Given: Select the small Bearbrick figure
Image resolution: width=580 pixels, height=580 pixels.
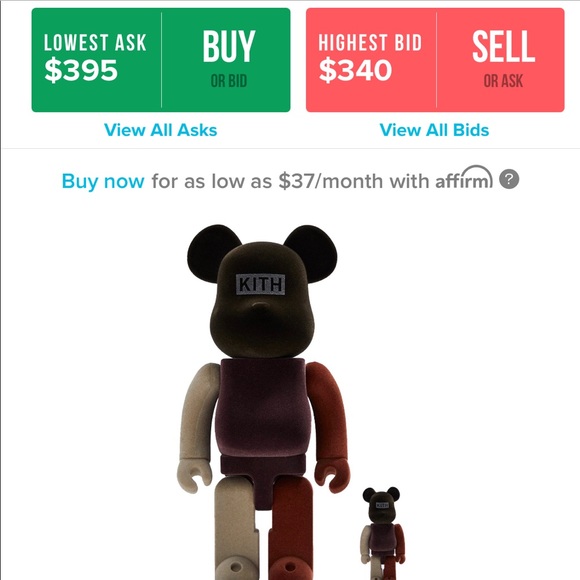Looking at the screenshot, I should (382, 533).
